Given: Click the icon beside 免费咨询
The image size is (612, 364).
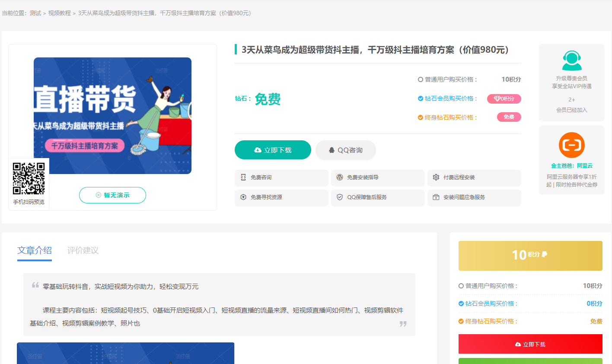Looking at the screenshot, I should (243, 177).
